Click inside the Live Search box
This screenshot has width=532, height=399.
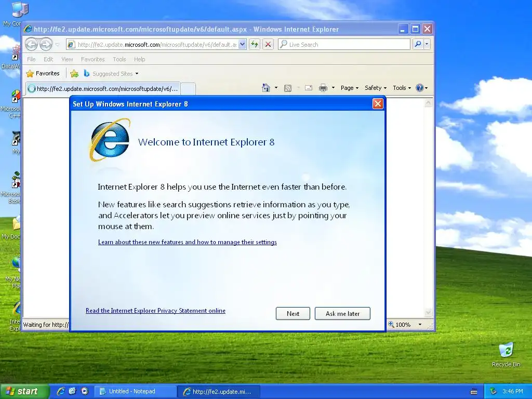coord(344,45)
